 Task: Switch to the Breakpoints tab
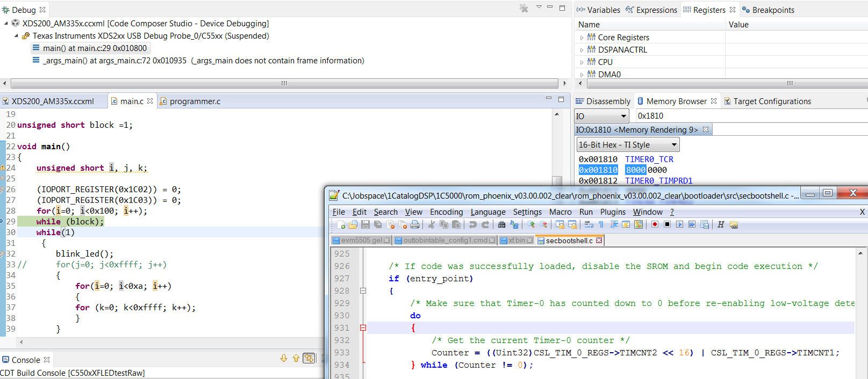[x=772, y=10]
